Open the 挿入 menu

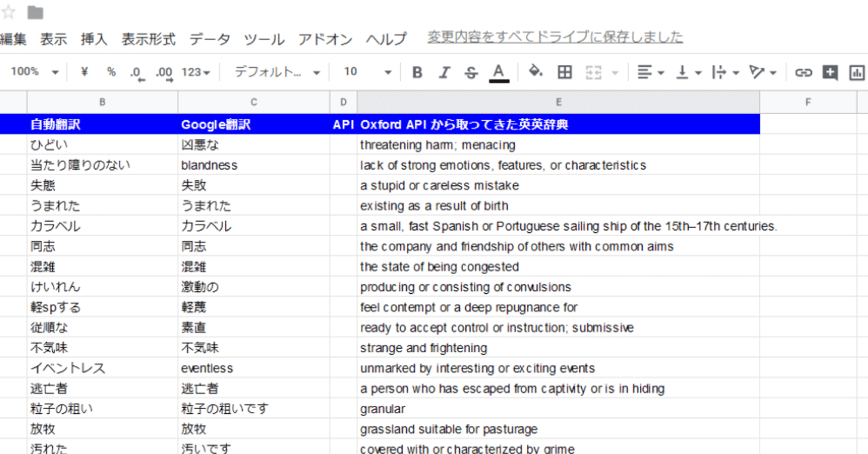[94, 39]
